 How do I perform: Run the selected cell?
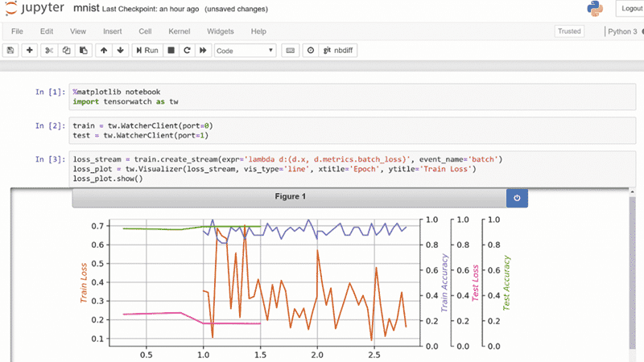point(147,51)
